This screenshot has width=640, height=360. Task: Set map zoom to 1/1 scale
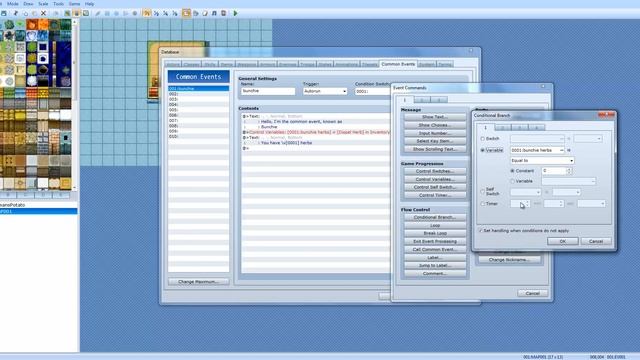[x=147, y=13]
